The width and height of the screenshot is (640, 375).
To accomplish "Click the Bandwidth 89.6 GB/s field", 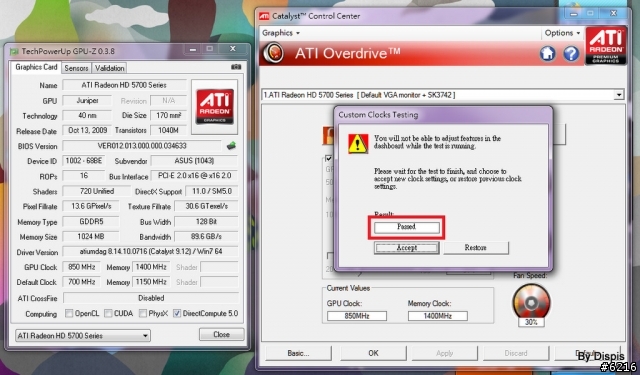I will click(x=206, y=237).
